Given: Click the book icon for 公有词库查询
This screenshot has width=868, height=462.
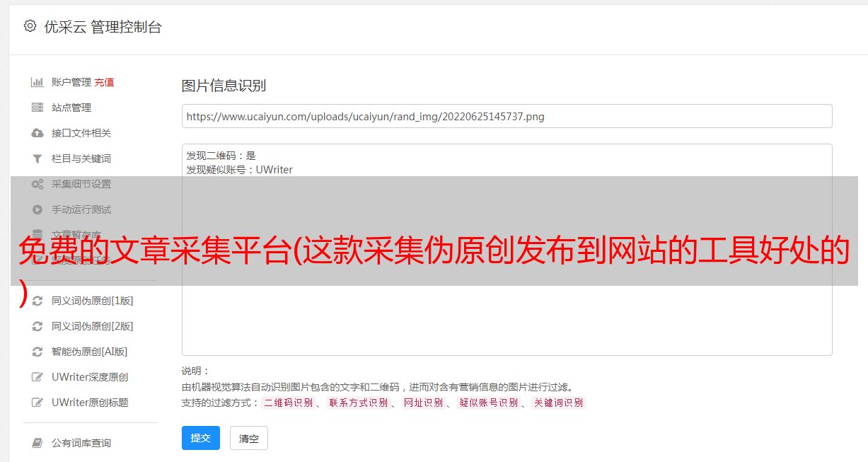Looking at the screenshot, I should point(37,443).
